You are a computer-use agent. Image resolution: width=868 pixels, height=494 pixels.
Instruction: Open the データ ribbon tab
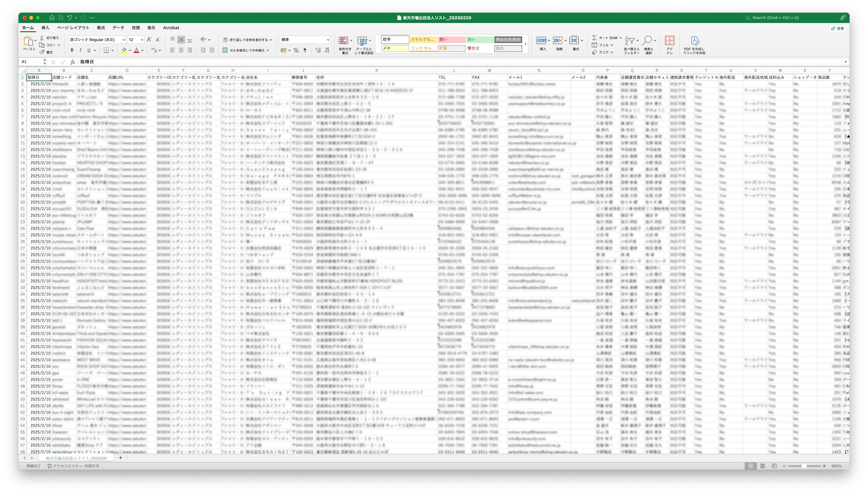(118, 28)
